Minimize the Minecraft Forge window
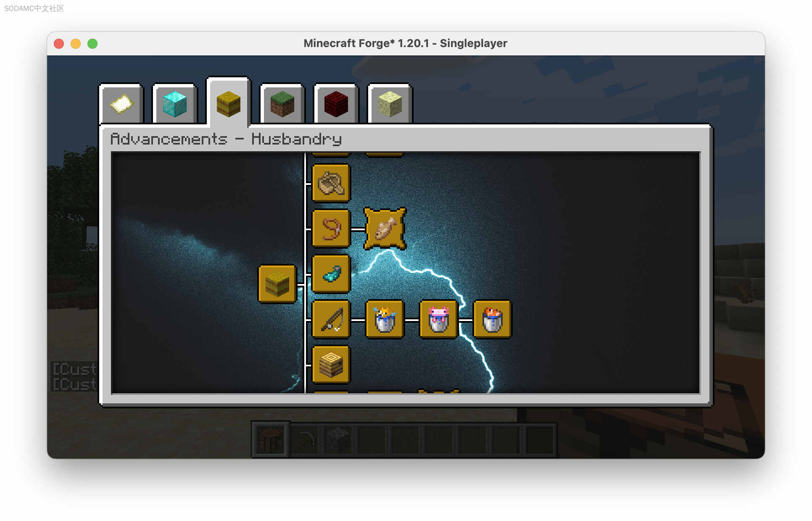 pos(76,44)
